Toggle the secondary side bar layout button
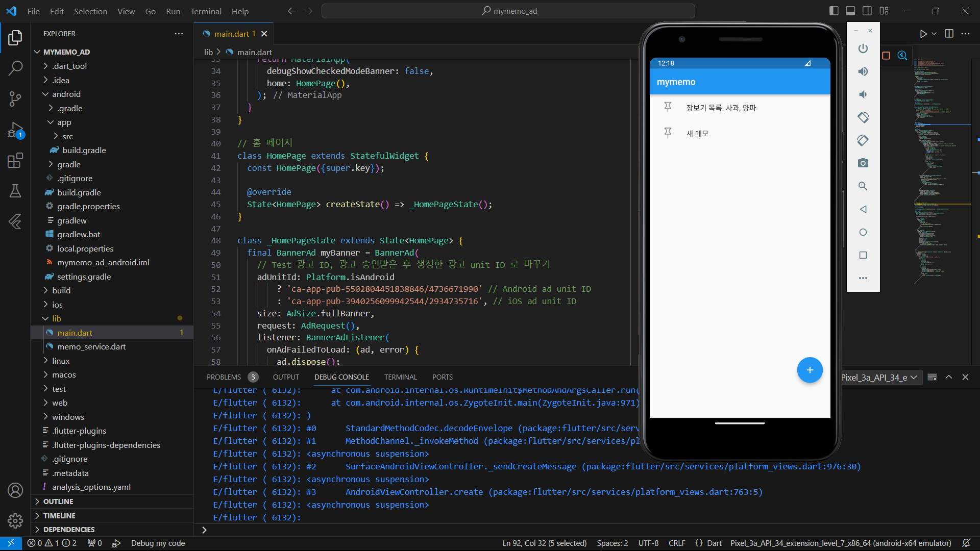Viewport: 980px width, 551px height. [867, 11]
